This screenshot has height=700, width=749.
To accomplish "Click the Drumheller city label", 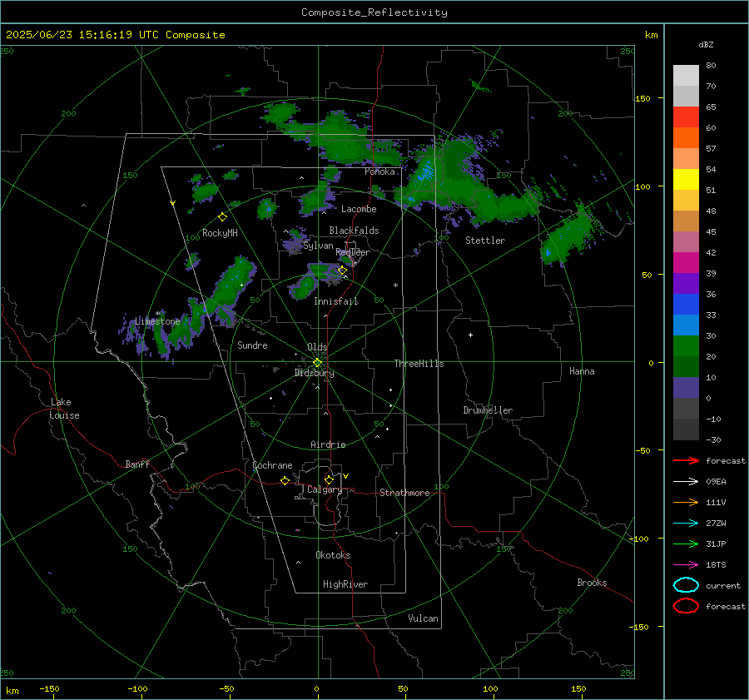I will coord(488,410).
